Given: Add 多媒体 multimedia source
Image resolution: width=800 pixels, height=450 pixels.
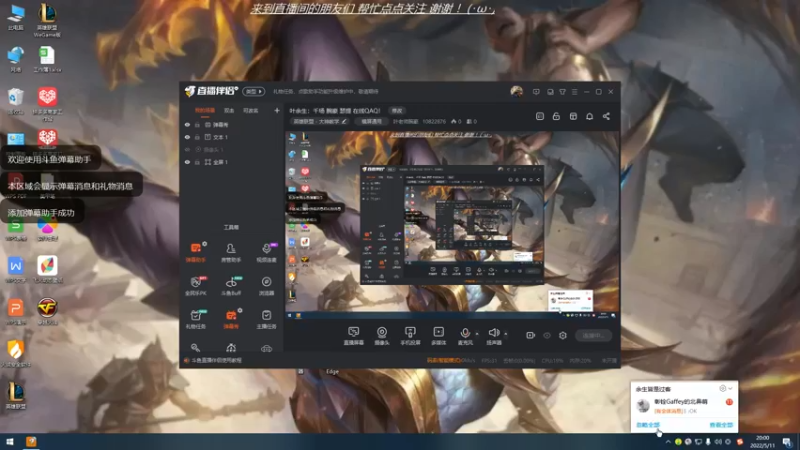Looking at the screenshot, I should [439, 336].
